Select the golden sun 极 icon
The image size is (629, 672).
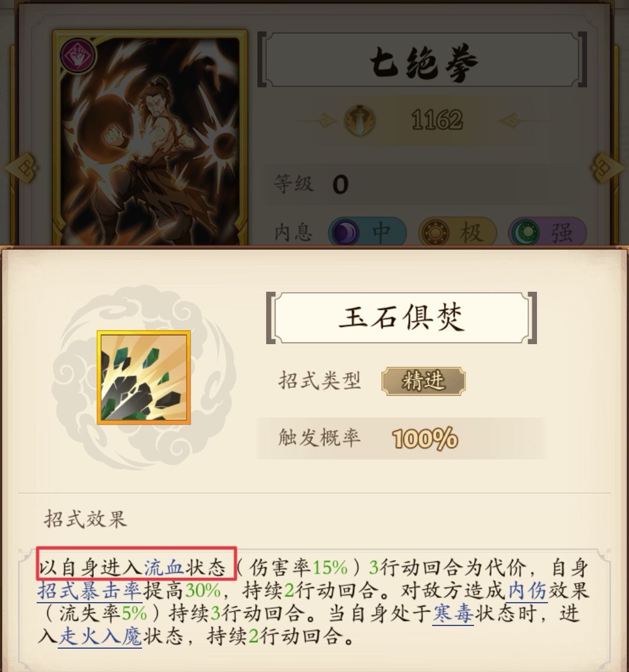point(436,233)
